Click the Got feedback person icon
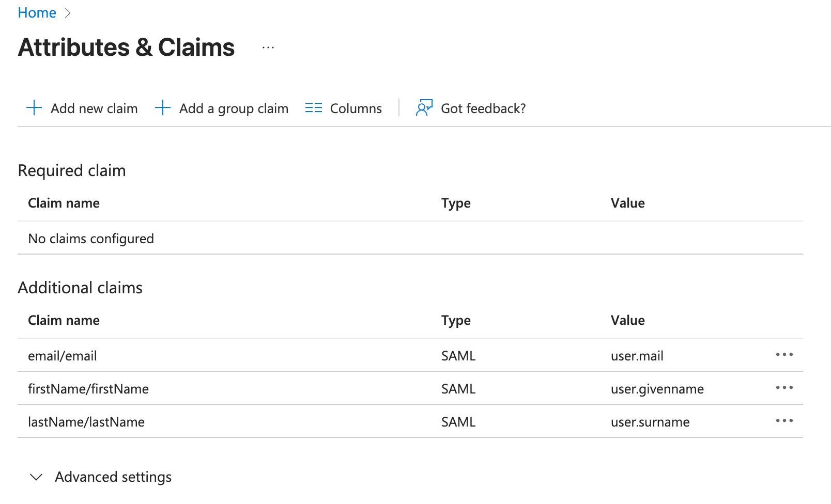This screenshot has height=504, width=831. (424, 108)
